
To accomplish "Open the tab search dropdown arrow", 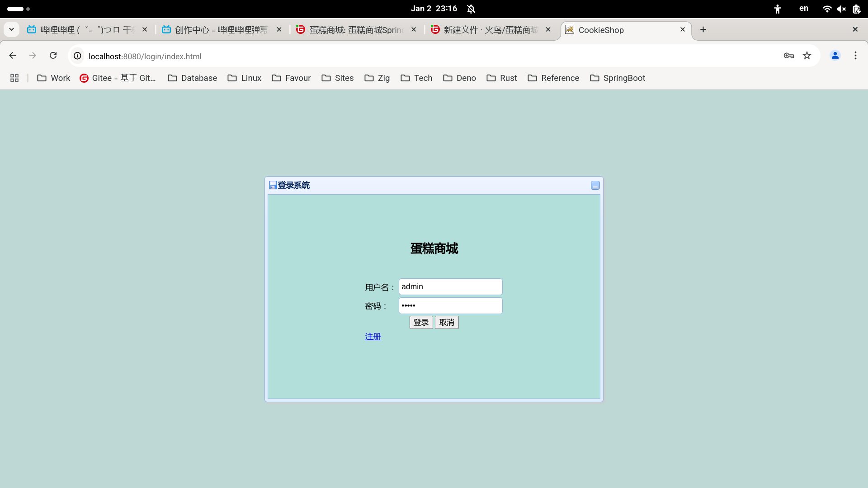I will pos(11,29).
